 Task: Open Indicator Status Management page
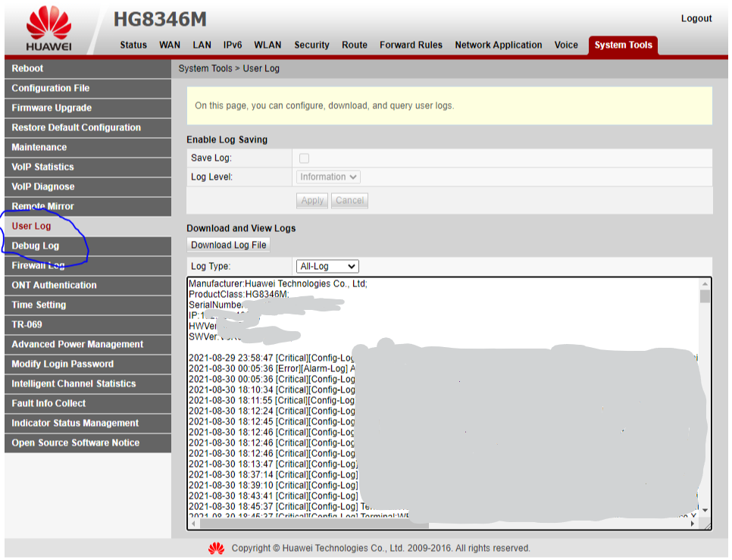point(88,423)
